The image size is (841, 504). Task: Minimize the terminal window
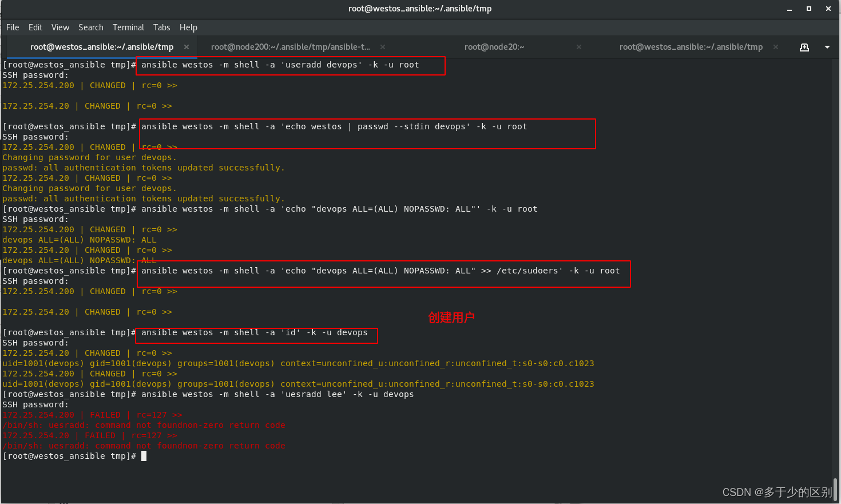tap(790, 9)
